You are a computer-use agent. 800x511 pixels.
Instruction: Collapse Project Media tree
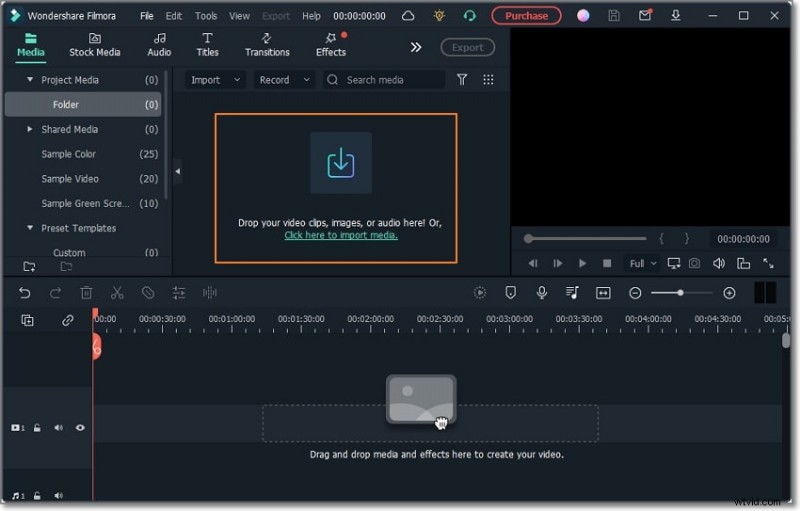pos(30,80)
